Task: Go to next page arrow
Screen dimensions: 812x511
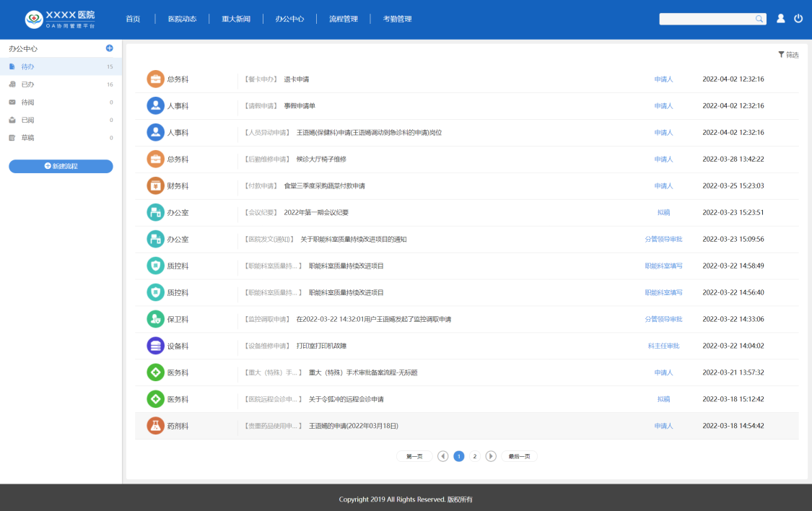Action: pyautogui.click(x=491, y=456)
